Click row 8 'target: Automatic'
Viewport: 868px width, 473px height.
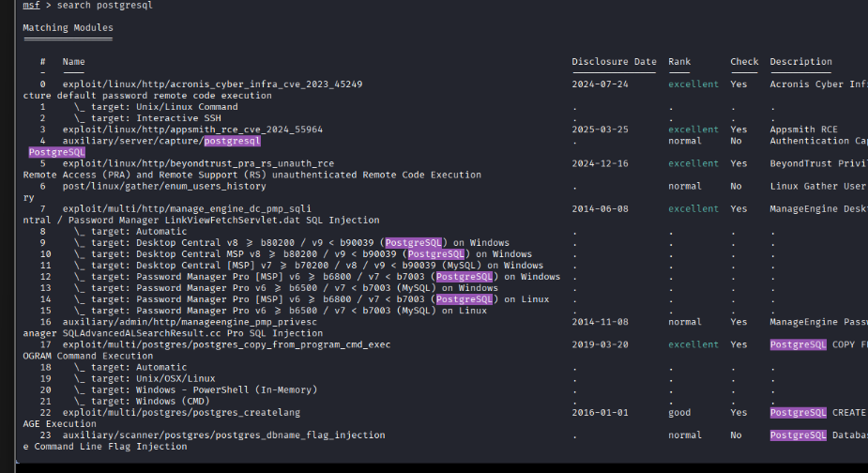click(130, 232)
